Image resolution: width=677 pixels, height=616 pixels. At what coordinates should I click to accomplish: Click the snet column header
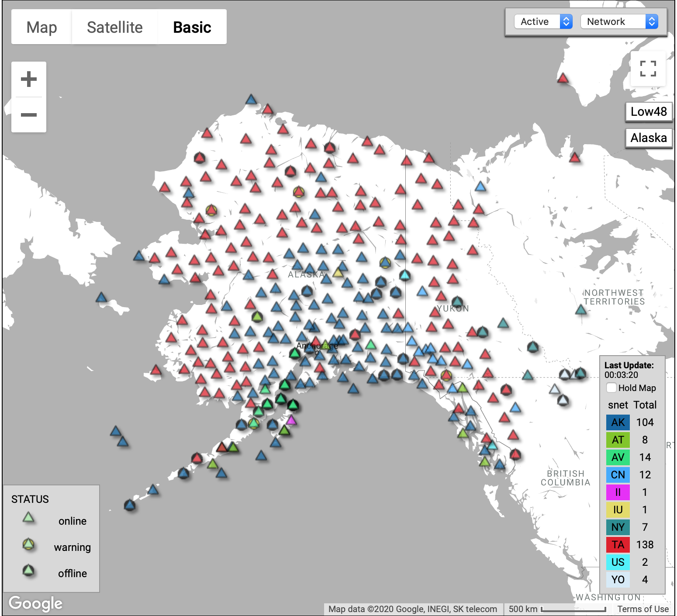(618, 405)
